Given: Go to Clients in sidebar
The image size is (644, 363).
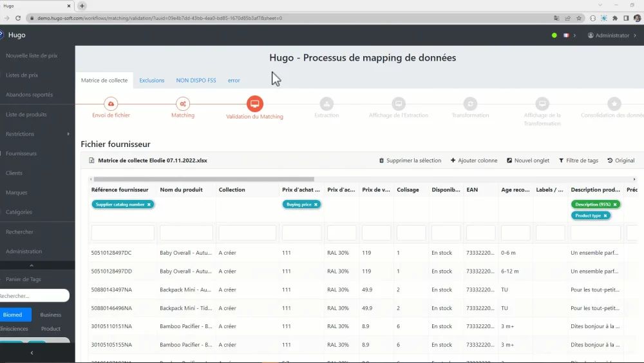Looking at the screenshot, I should [14, 173].
